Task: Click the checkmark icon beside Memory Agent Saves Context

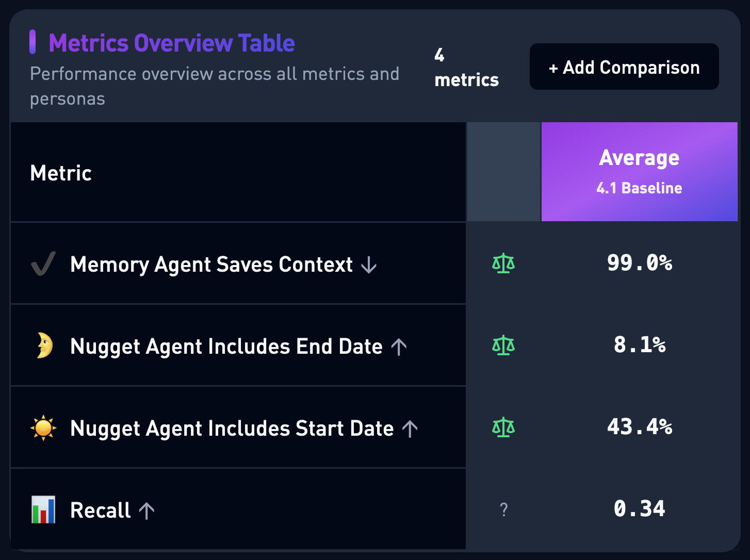Action: point(43,264)
